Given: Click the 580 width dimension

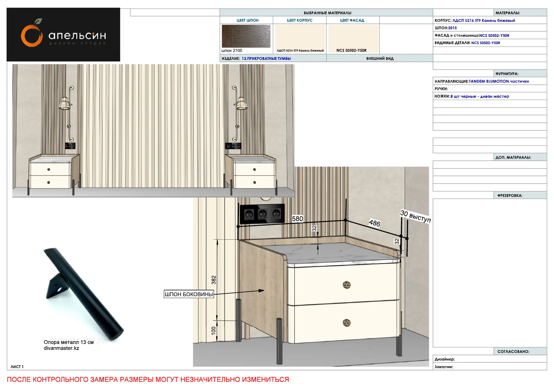Looking at the screenshot, I should click(297, 219).
